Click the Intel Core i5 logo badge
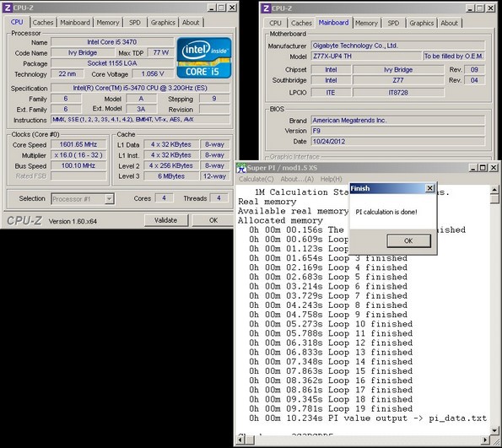This screenshot has height=448, width=502. [204, 58]
